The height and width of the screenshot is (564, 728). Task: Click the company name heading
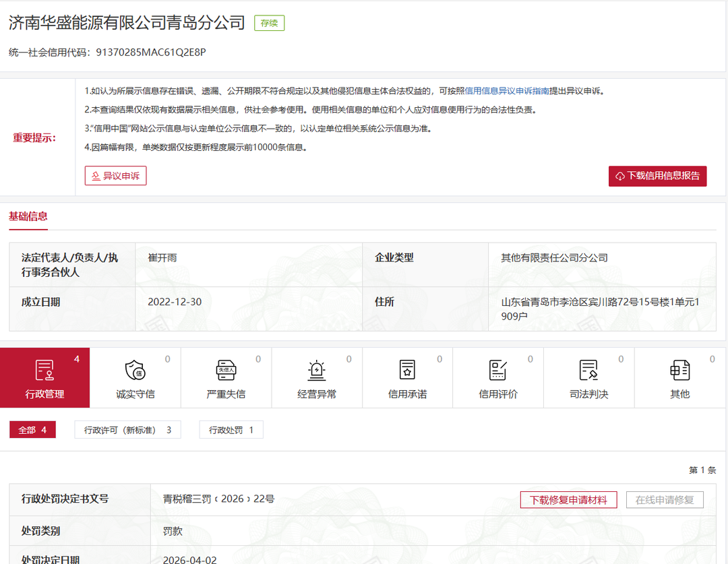pyautogui.click(x=127, y=23)
